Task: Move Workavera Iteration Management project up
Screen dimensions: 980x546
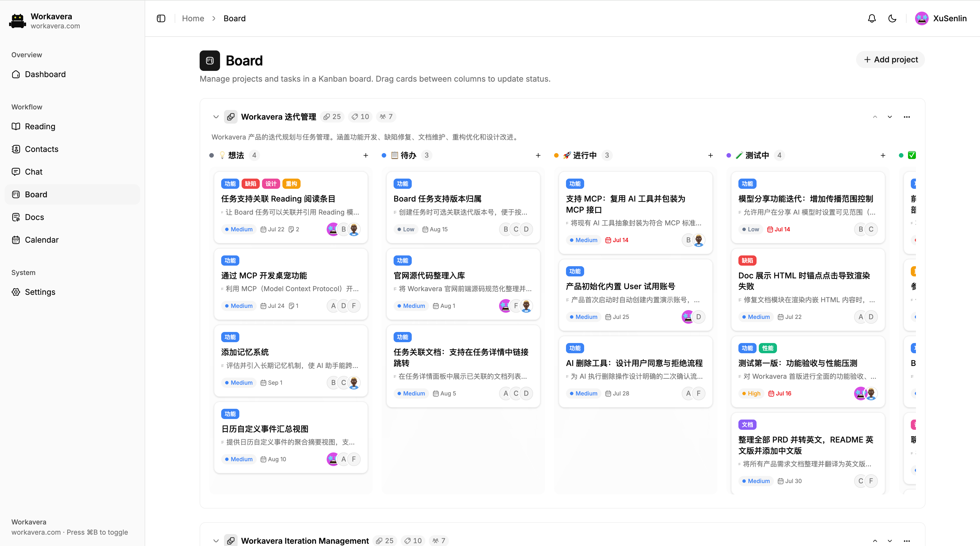Action: tap(875, 540)
